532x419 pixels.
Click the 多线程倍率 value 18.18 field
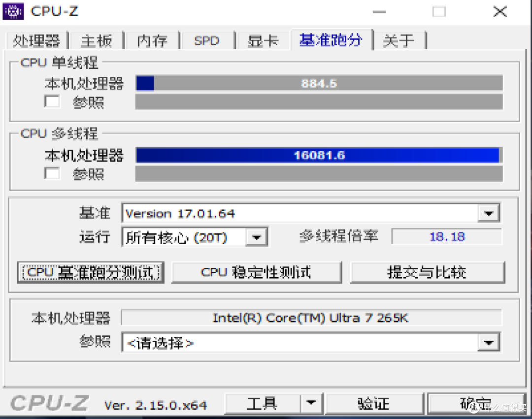[x=446, y=237]
